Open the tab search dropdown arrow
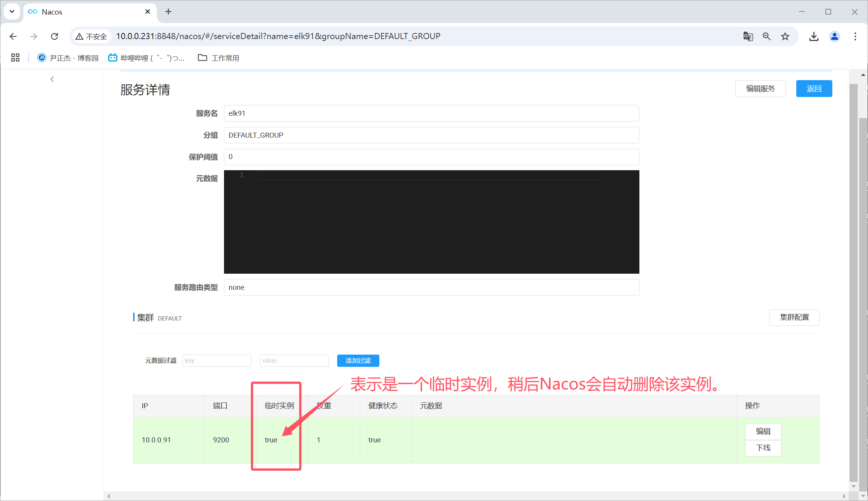This screenshot has height=501, width=868. [x=12, y=11]
